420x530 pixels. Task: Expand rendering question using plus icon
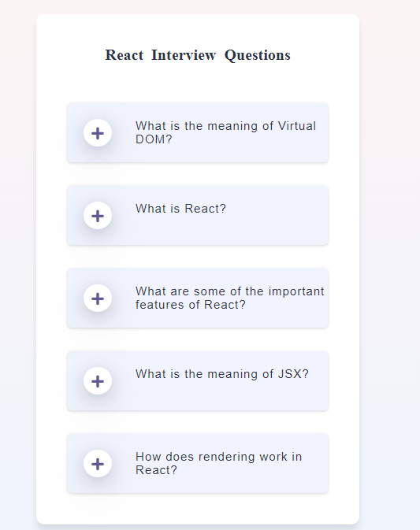(98, 463)
